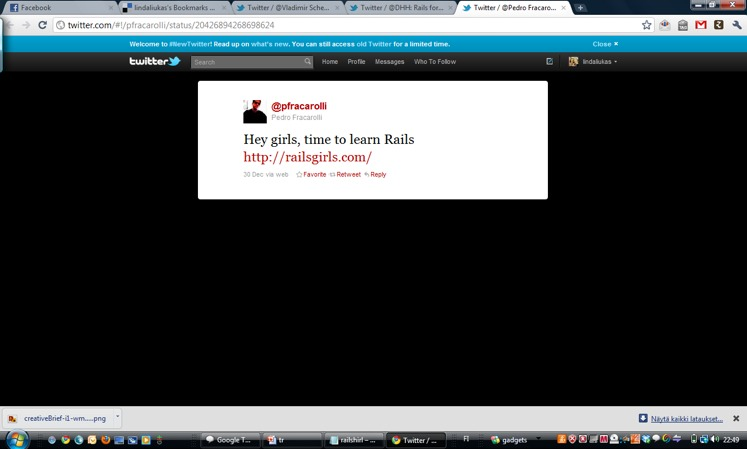Viewport: 747px width, 449px height.
Task: Click the Twitter logo in navigation bar
Action: coord(155,61)
